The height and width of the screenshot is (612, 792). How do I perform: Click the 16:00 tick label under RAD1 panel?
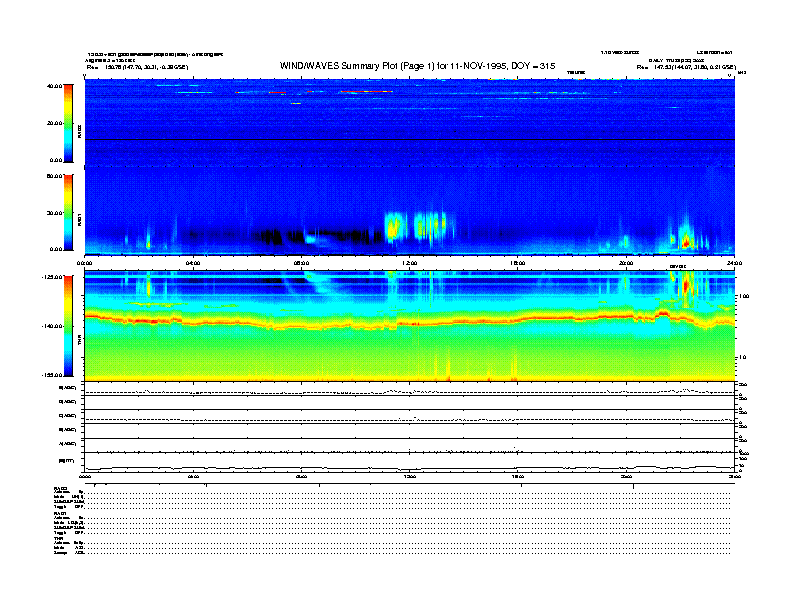[517, 263]
